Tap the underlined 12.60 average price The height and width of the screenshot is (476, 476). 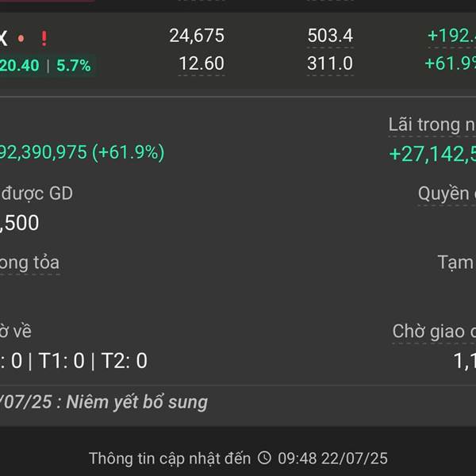[202, 63]
